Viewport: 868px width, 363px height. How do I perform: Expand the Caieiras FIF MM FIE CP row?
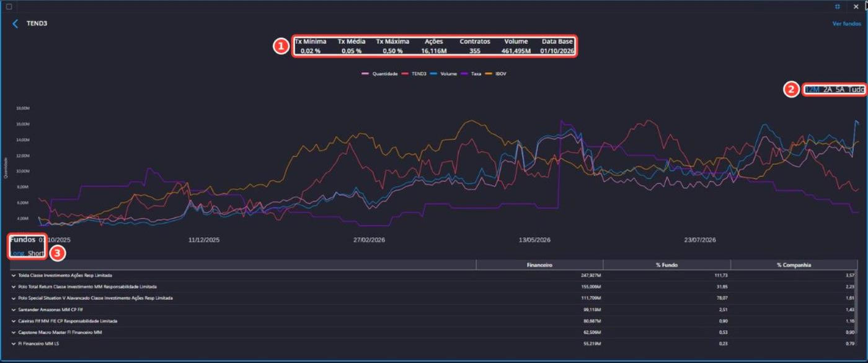(14, 321)
